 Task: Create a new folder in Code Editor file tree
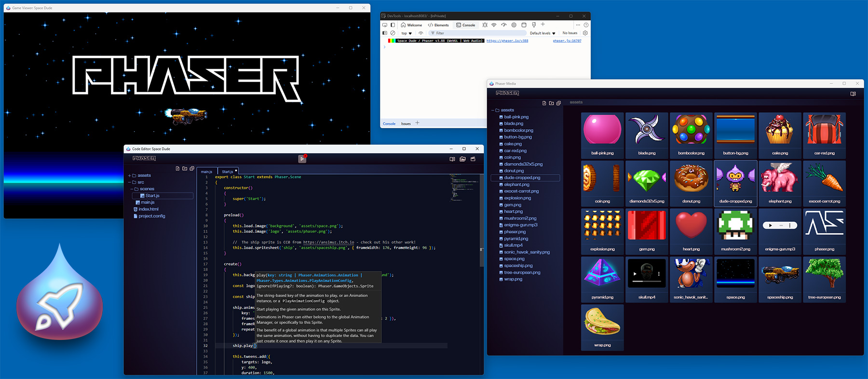pyautogui.click(x=185, y=169)
